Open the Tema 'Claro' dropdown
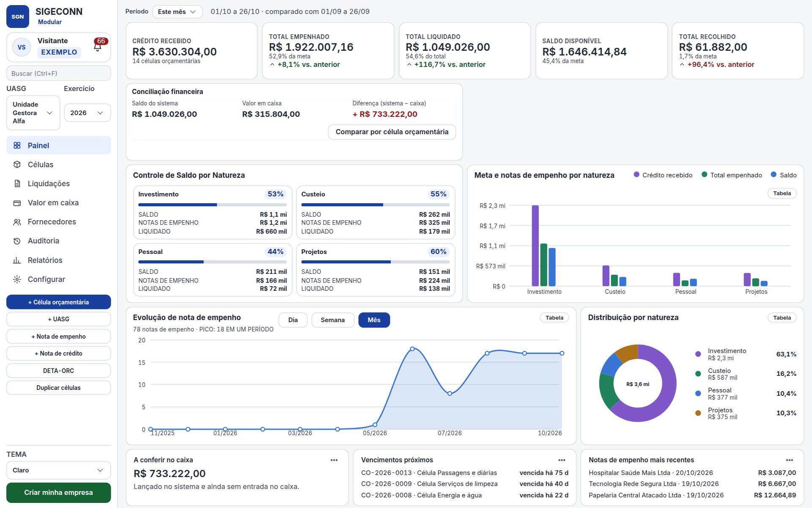Viewport: 812px width, 508px height. [58, 470]
